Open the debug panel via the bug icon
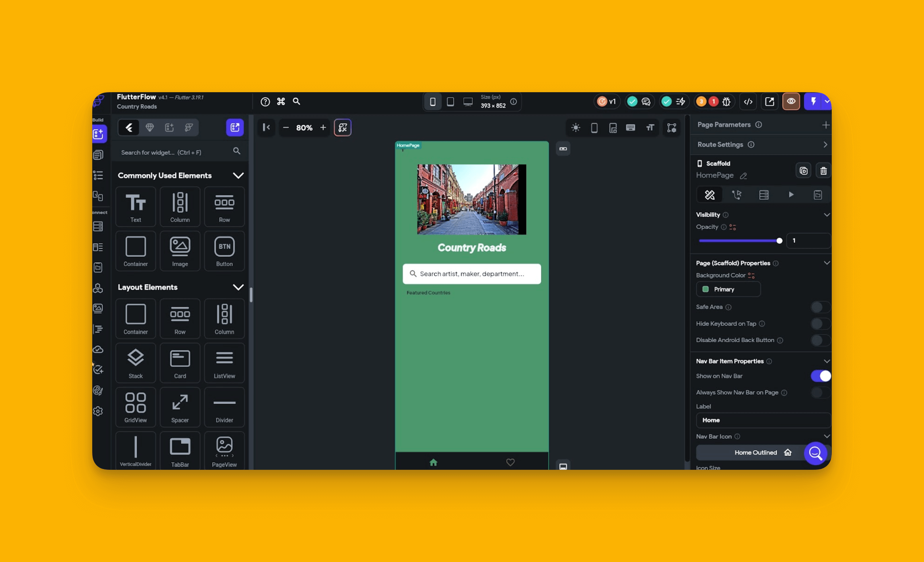The image size is (924, 562). point(726,101)
